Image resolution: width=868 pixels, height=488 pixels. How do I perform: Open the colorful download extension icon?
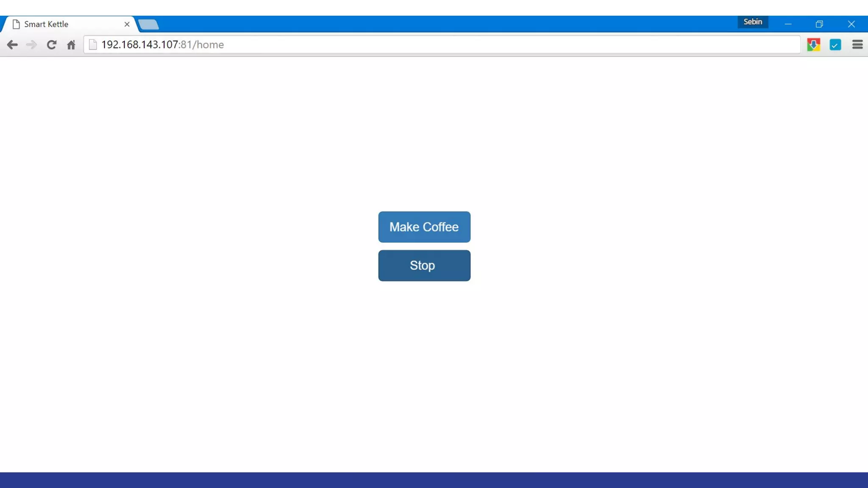(x=813, y=45)
